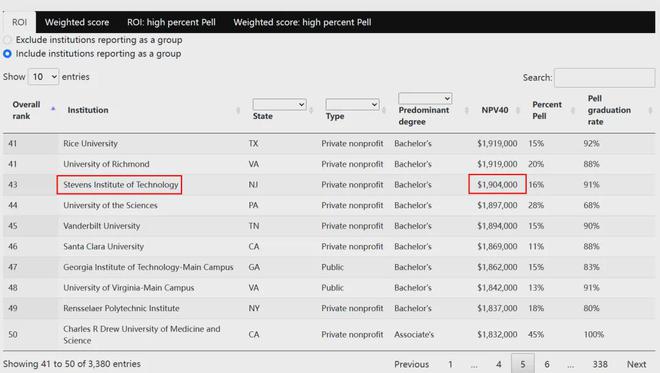This screenshot has width=660, height=373.
Task: Sort table by Percent Pell column
Action: tap(547, 110)
